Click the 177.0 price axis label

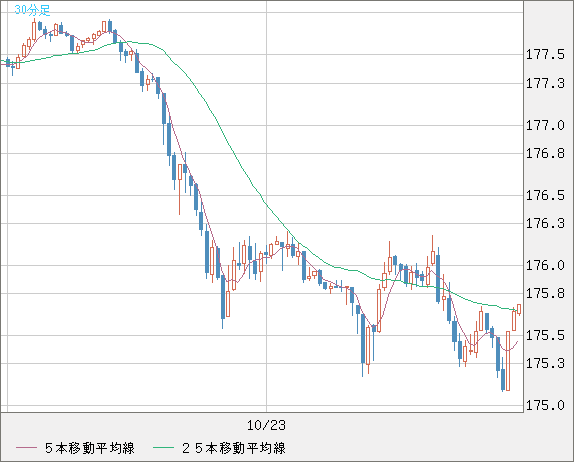545,126
